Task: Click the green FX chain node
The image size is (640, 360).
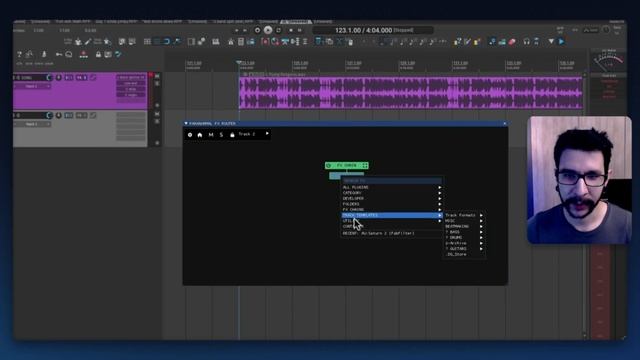Action: [x=347, y=165]
